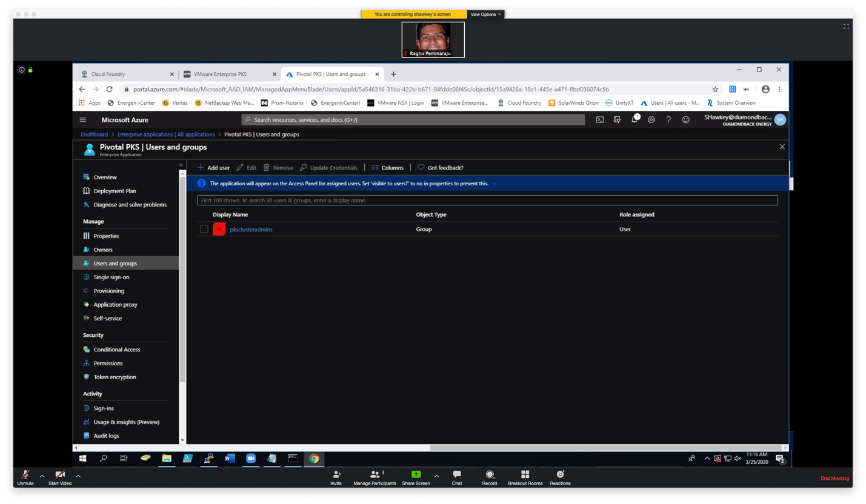Click the Edit command

(x=246, y=168)
